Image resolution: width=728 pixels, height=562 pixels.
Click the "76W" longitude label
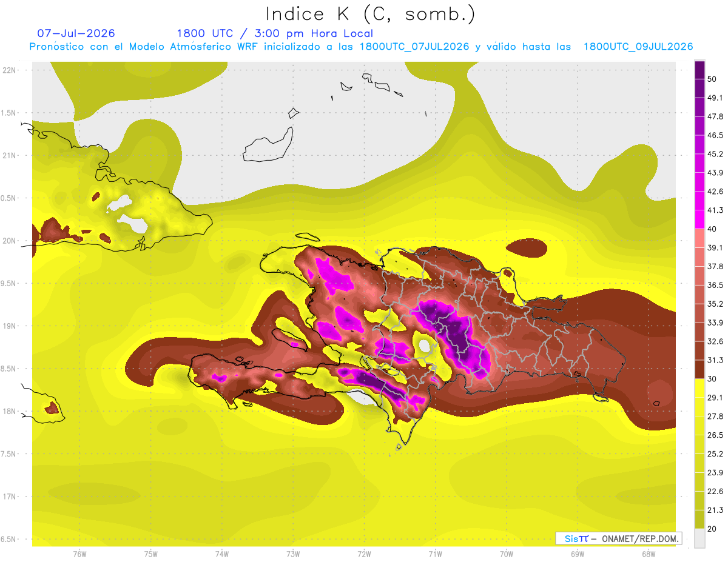tap(79, 554)
